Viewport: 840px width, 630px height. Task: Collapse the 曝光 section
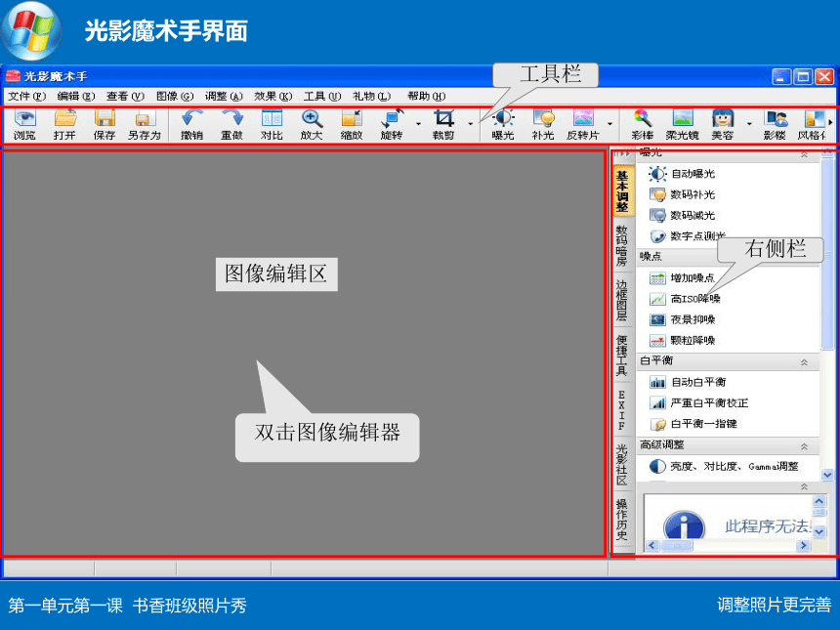(804, 154)
